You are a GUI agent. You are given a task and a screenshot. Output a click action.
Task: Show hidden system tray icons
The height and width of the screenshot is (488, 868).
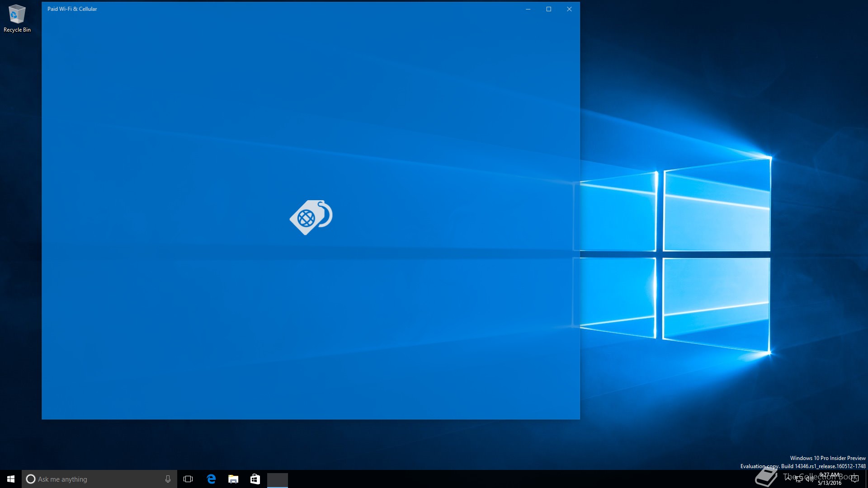pyautogui.click(x=788, y=479)
